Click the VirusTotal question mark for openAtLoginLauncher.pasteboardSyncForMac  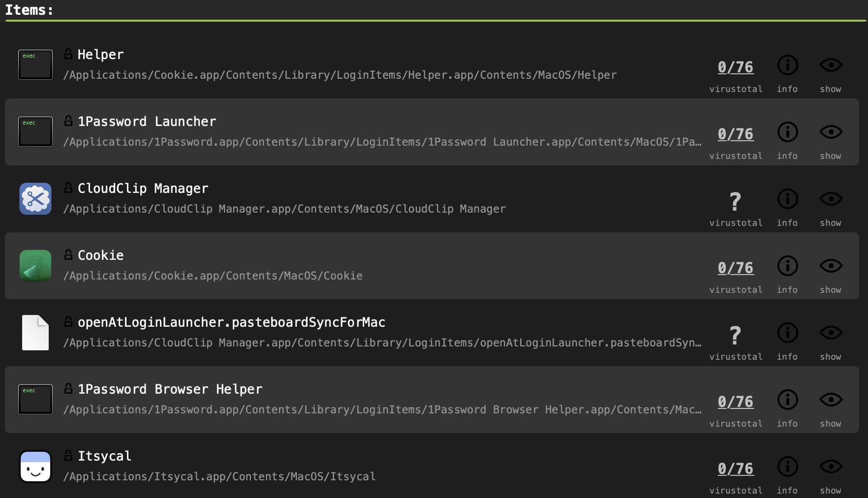click(735, 335)
